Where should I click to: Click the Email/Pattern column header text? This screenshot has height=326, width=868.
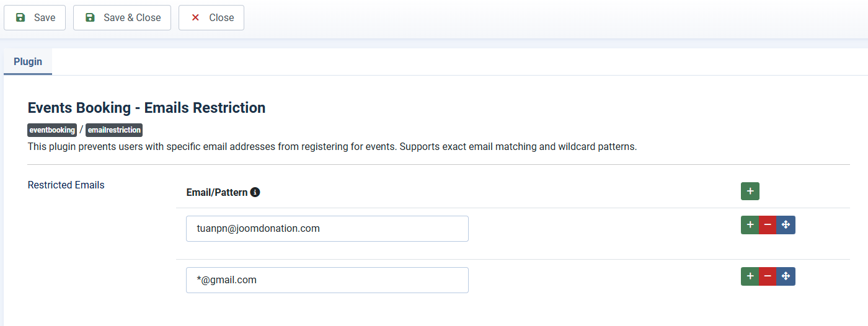coord(216,193)
